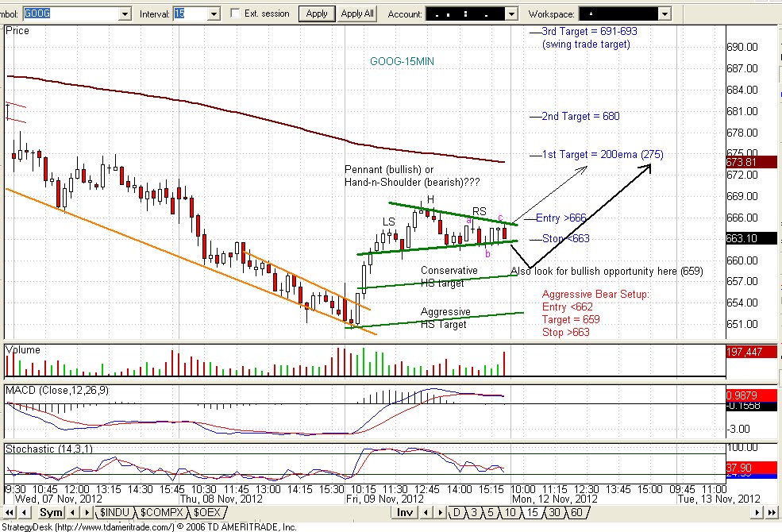
Task: Click the 'Entry >666' annotation
Action: coord(561,218)
